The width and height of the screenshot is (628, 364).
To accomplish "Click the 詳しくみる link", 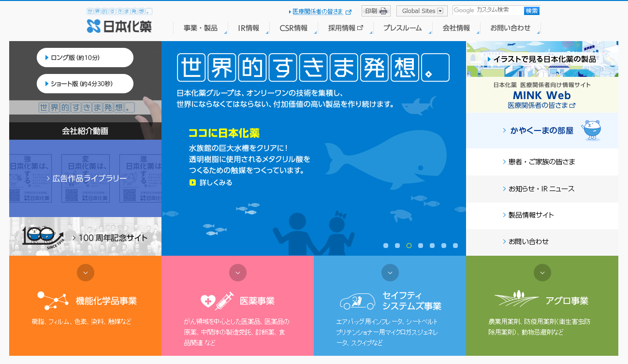I will [211, 183].
